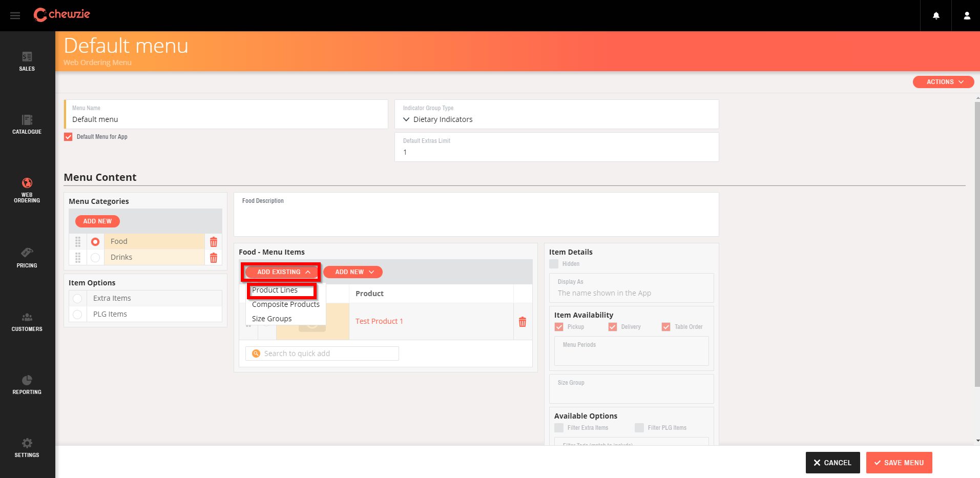Toggle Default Menu for App checkbox
This screenshot has height=478, width=980.
click(x=68, y=137)
